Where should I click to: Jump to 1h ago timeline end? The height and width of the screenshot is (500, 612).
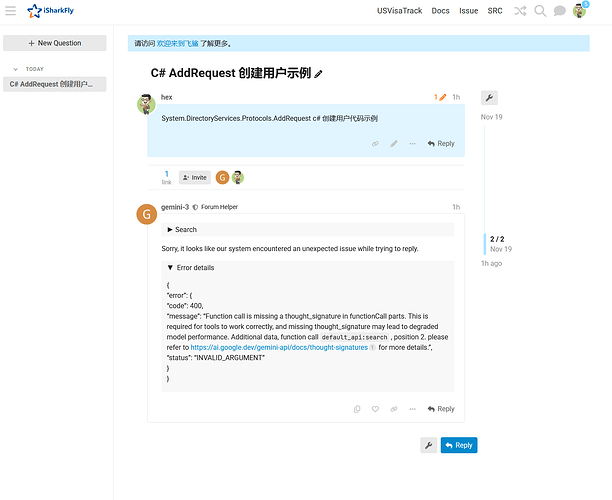pos(491,263)
